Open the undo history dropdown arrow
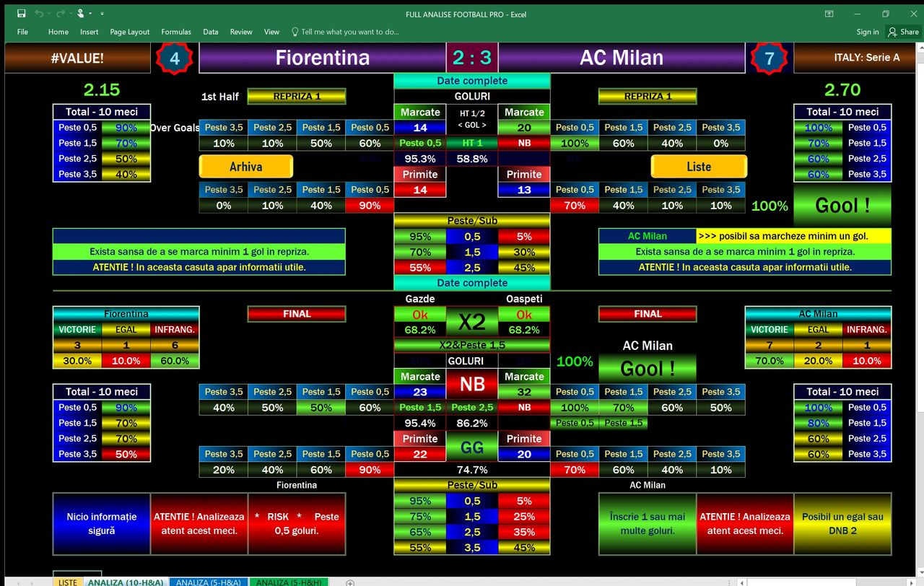 point(49,14)
